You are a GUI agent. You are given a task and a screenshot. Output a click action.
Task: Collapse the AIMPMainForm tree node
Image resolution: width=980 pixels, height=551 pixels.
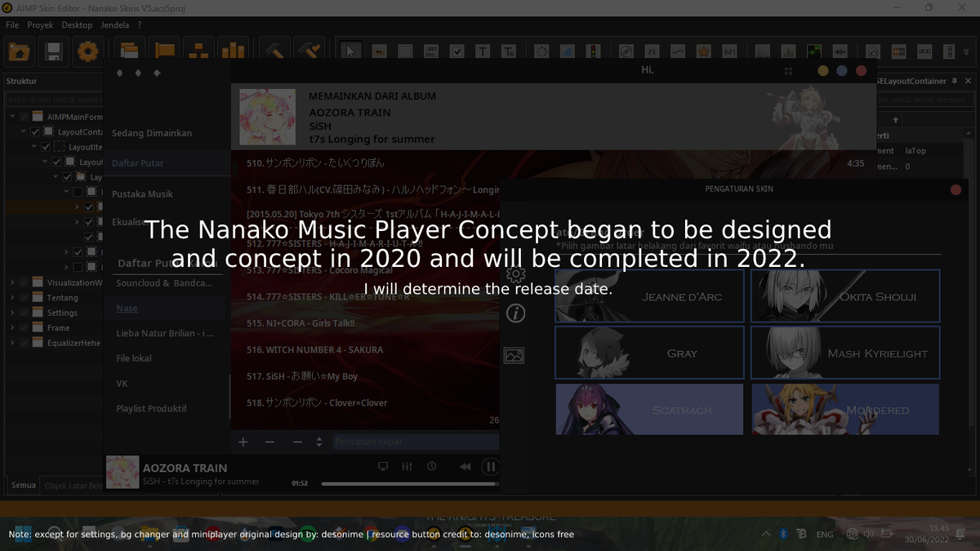[x=12, y=117]
